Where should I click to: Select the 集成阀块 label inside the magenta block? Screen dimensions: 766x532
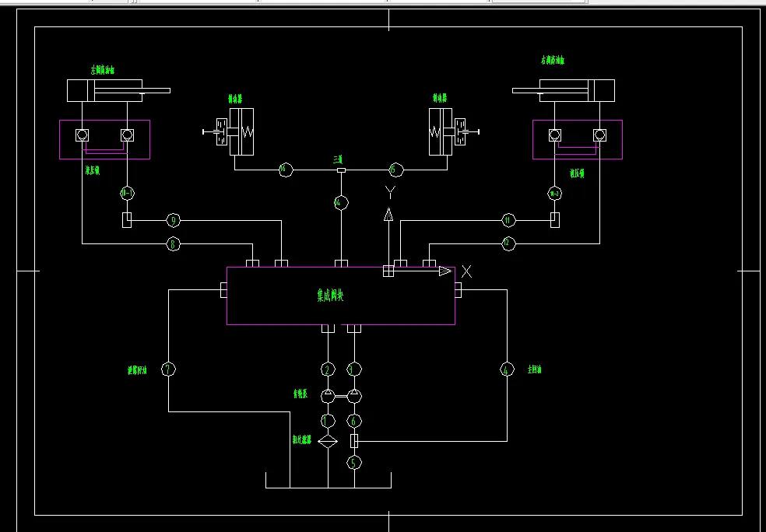tap(330, 296)
